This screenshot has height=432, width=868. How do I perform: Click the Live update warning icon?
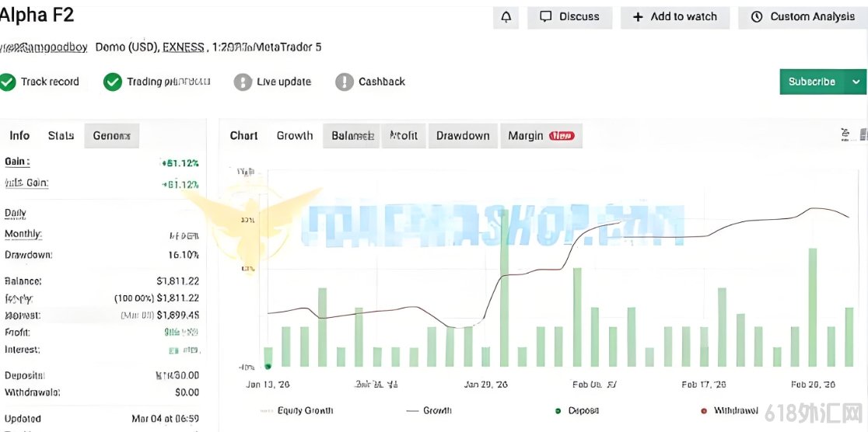[x=243, y=82]
